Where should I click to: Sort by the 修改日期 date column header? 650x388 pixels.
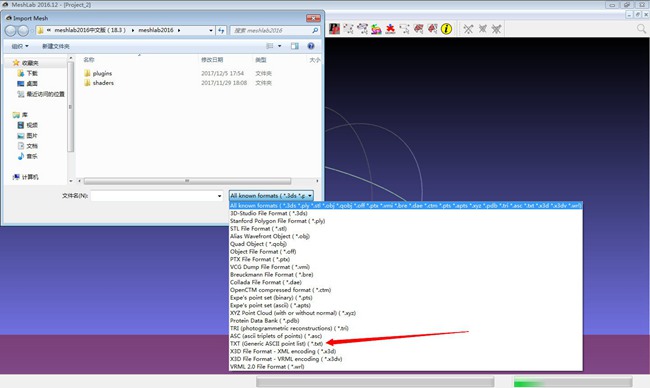pos(212,60)
